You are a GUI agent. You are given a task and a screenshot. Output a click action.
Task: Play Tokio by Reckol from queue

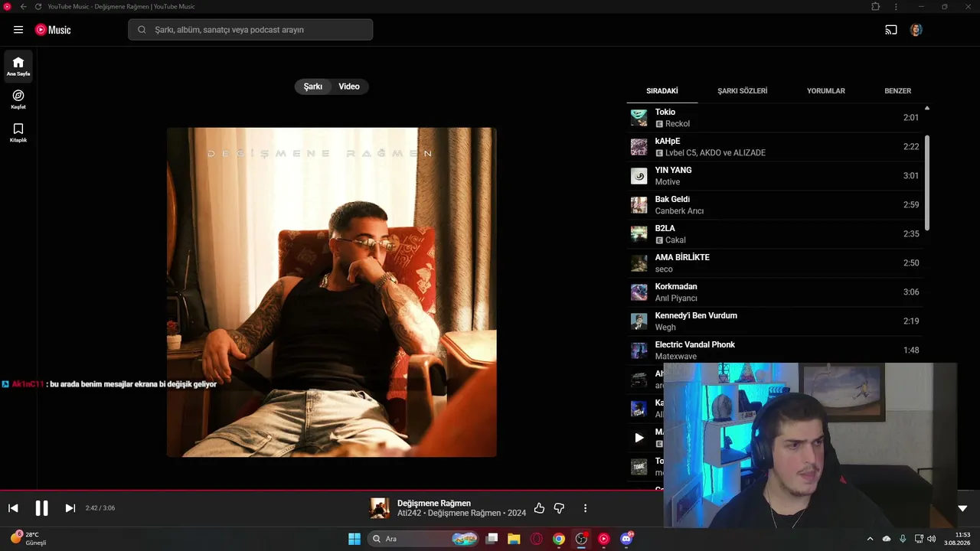[x=775, y=118]
